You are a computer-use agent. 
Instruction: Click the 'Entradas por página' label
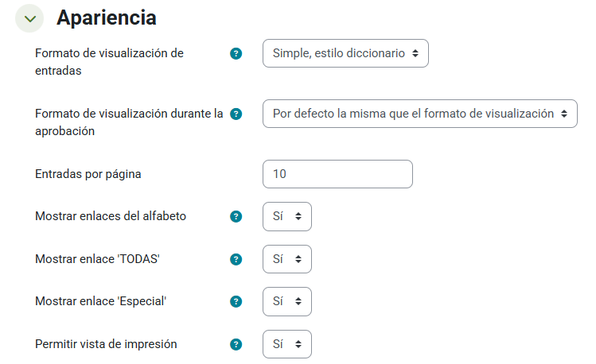coord(88,174)
